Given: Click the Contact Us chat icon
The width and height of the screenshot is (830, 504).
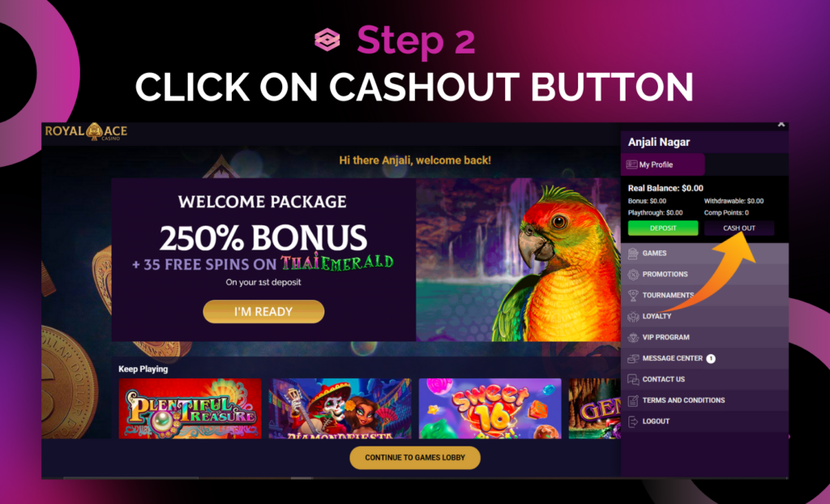Looking at the screenshot, I should pyautogui.click(x=633, y=379).
